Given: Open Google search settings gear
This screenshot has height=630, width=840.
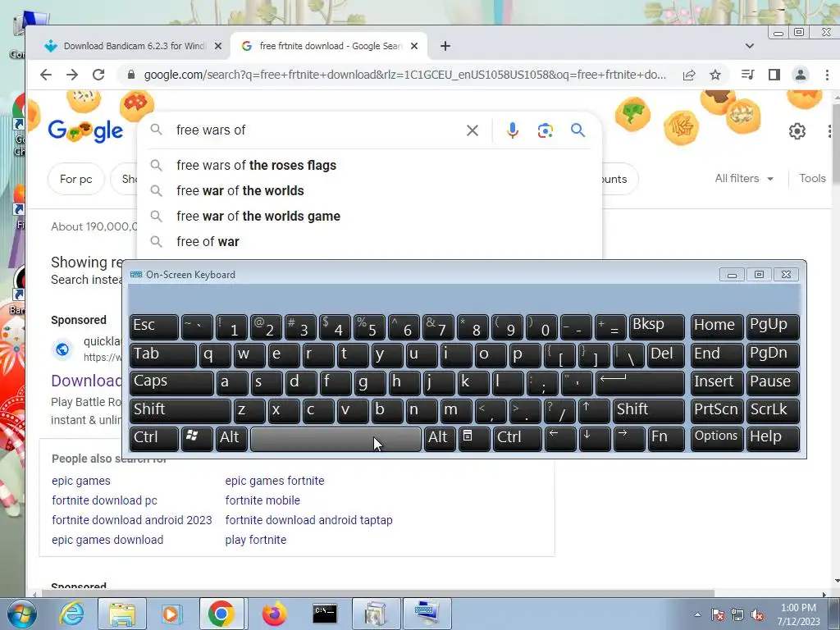Looking at the screenshot, I should coord(797,131).
